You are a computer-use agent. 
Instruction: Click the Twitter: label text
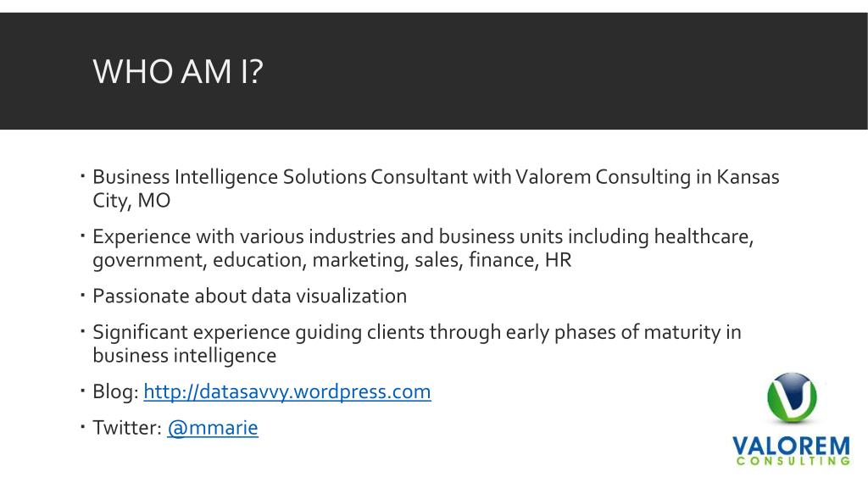(127, 428)
